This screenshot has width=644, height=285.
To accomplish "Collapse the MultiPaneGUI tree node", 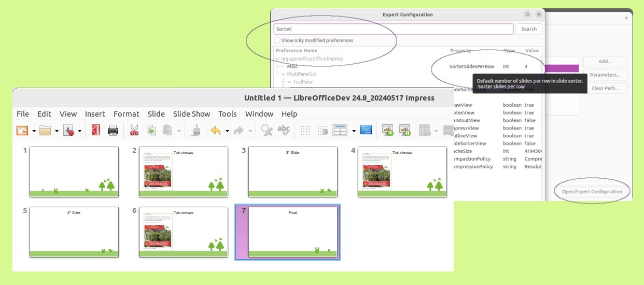I will point(283,74).
